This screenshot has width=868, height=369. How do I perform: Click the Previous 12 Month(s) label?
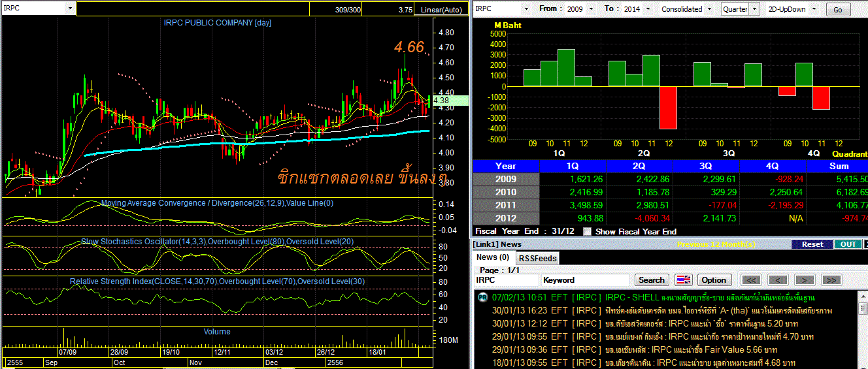tap(716, 244)
